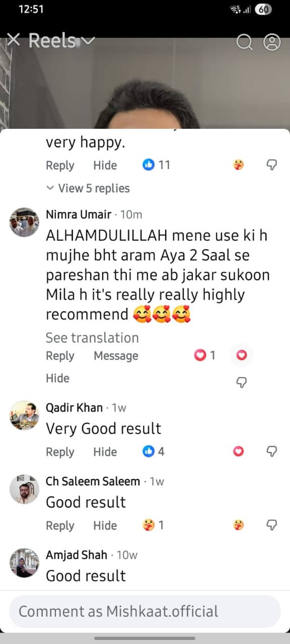Viewport: 290px width, 644px height.
Task: Close Reels with the X icon
Action: [x=14, y=40]
